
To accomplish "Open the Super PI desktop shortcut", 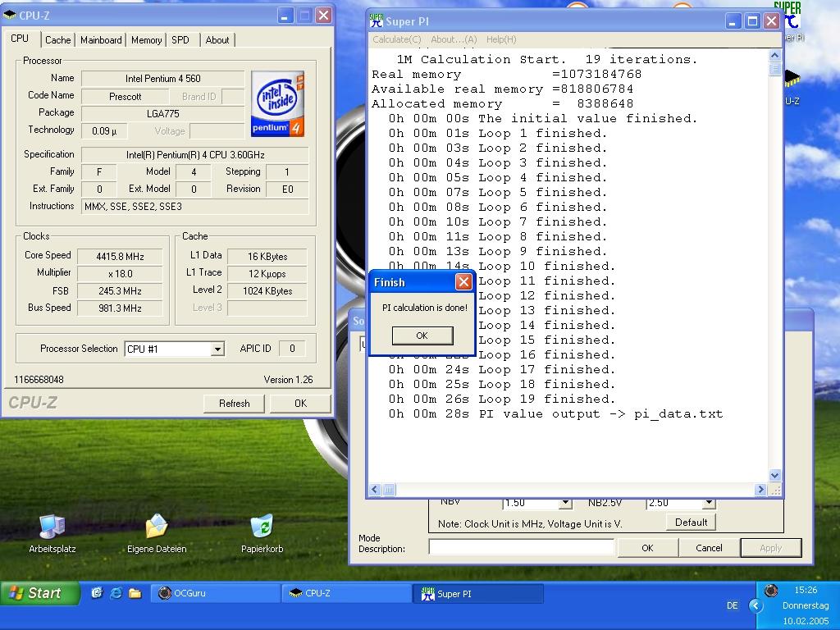I will (x=792, y=21).
